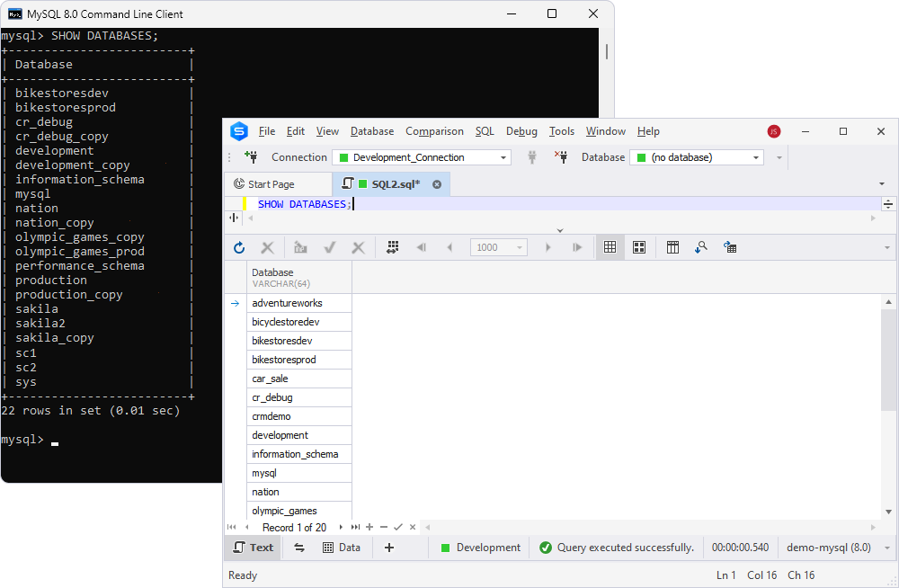Open the Development_Connection dropdown
Viewport: 899px width, 588px height.
[422, 157]
